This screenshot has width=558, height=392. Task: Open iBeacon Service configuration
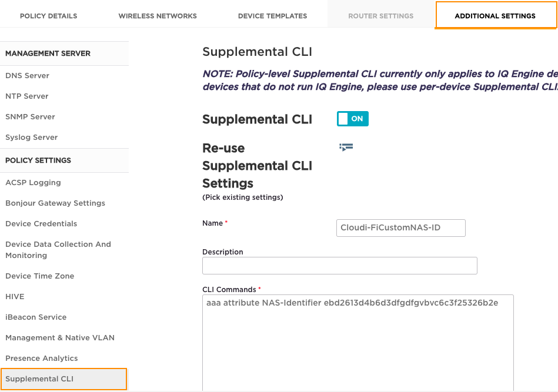click(x=35, y=317)
